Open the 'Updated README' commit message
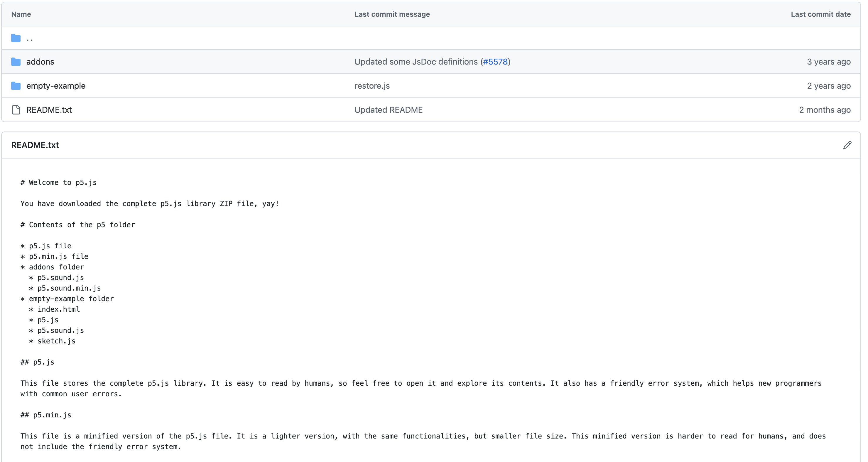This screenshot has width=868, height=462. pyautogui.click(x=388, y=110)
